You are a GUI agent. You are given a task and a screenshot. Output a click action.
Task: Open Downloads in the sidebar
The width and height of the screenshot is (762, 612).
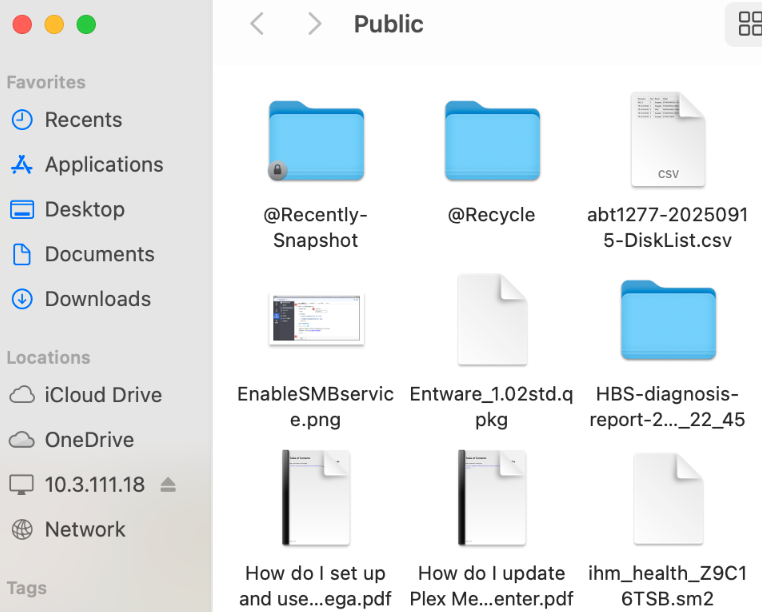coord(97,300)
